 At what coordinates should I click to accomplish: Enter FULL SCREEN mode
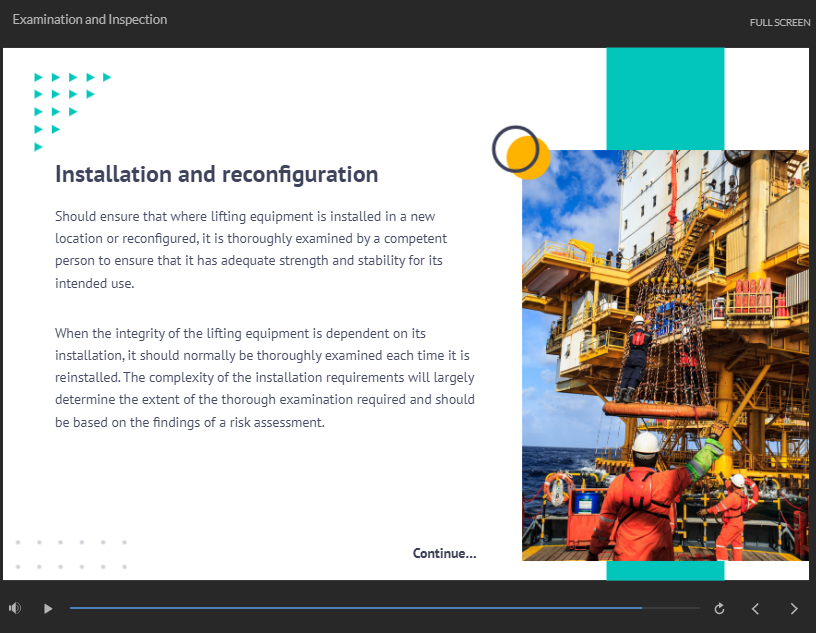[x=779, y=22]
